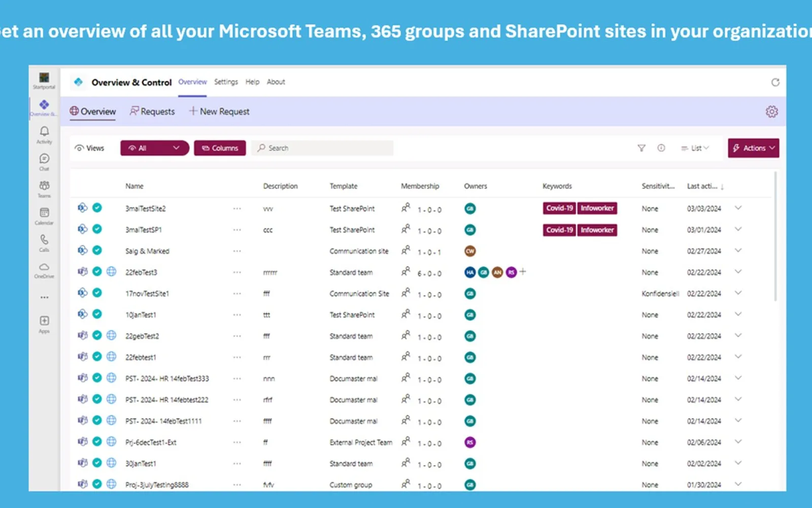Open Calls in Teams sidebar

click(44, 243)
